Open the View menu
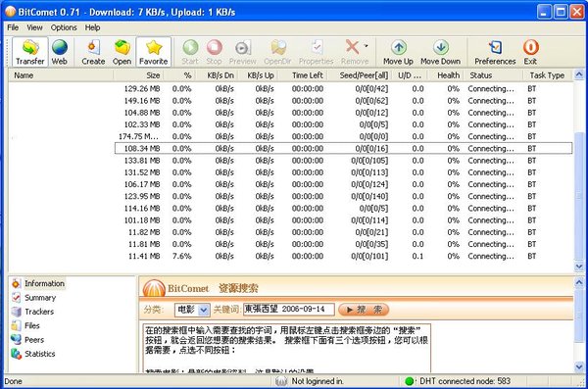Image resolution: width=588 pixels, height=389 pixels. 34,27
